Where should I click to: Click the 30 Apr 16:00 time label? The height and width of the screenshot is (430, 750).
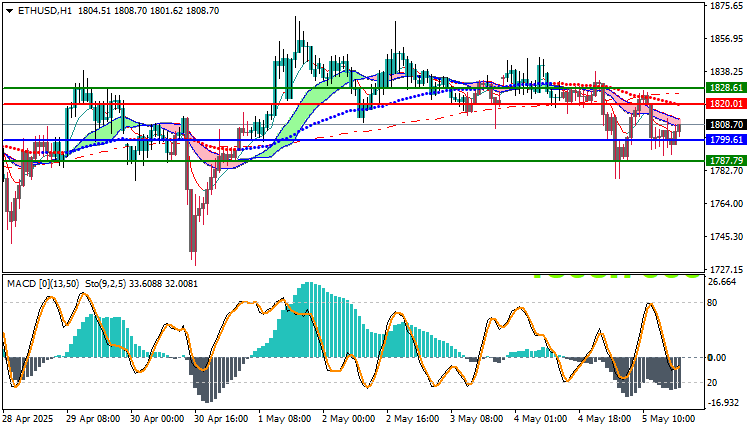[x=221, y=419]
